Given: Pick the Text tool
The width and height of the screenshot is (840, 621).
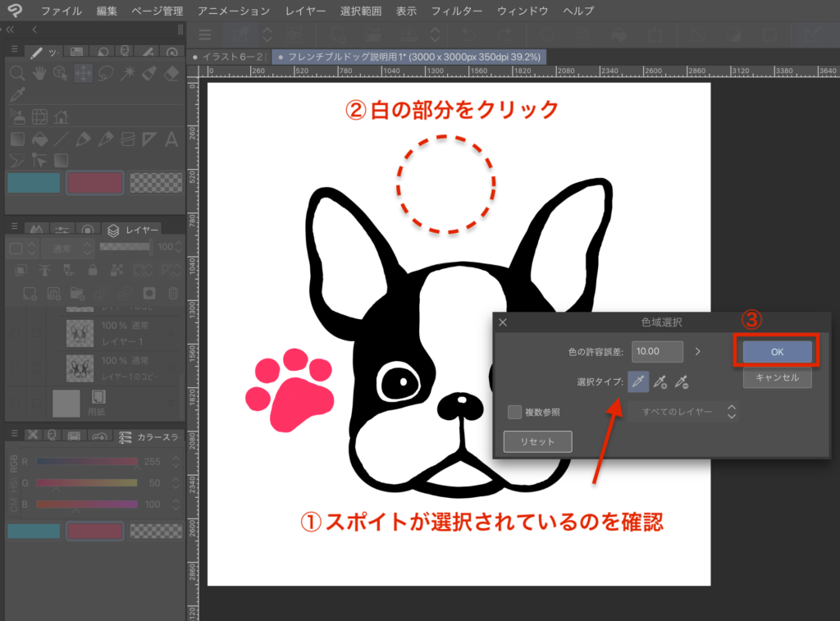Looking at the screenshot, I should pyautogui.click(x=171, y=139).
